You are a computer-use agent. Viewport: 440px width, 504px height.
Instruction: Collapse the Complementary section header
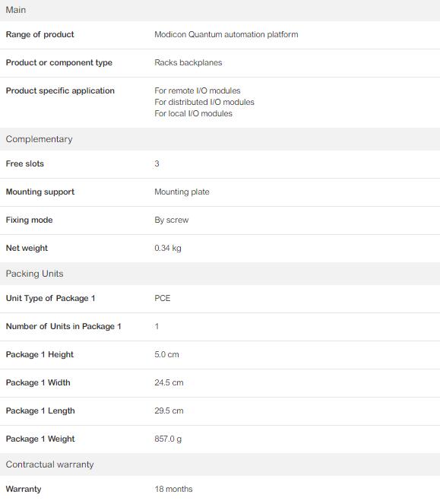coord(220,139)
